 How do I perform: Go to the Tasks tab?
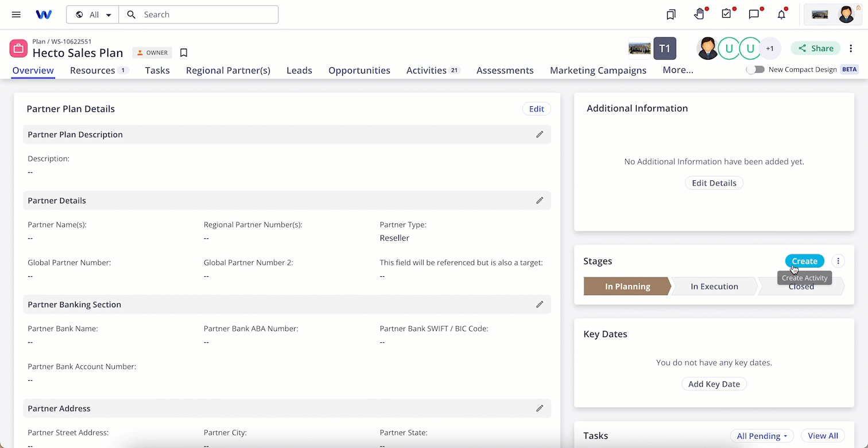click(157, 70)
